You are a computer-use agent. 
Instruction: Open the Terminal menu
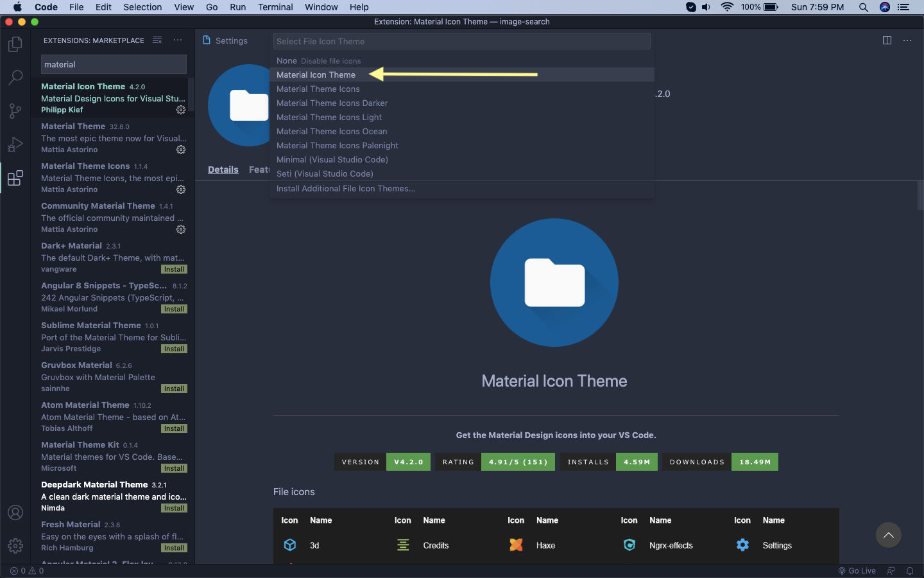pyautogui.click(x=275, y=7)
